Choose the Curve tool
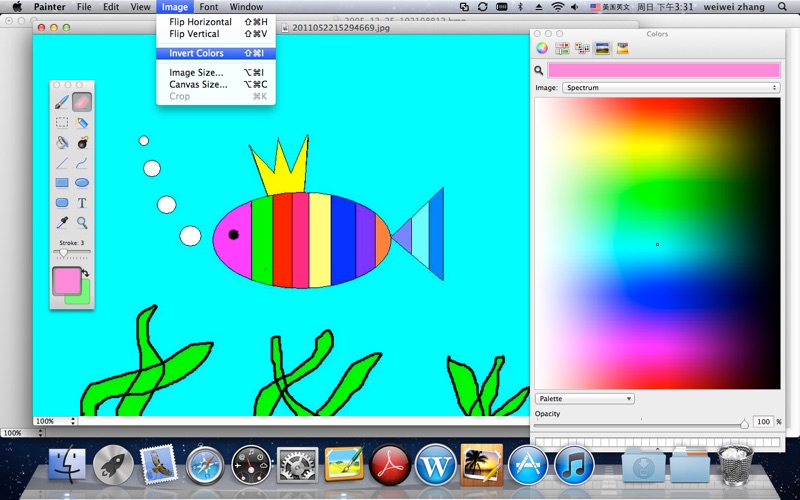Screen dimensions: 800x500 coord(82,163)
